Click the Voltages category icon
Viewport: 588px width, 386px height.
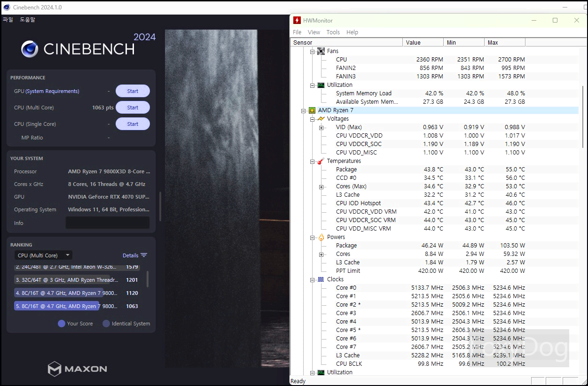[321, 119]
